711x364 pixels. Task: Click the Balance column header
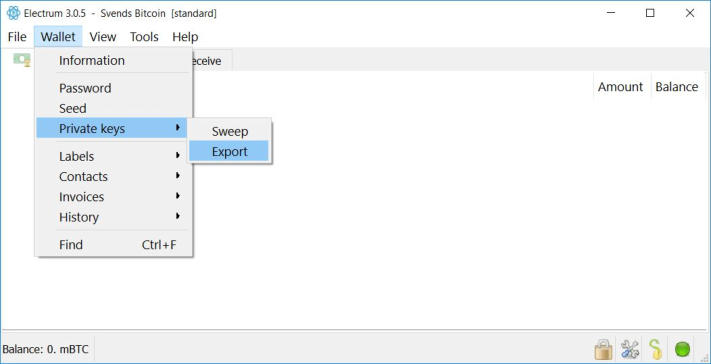click(x=677, y=87)
